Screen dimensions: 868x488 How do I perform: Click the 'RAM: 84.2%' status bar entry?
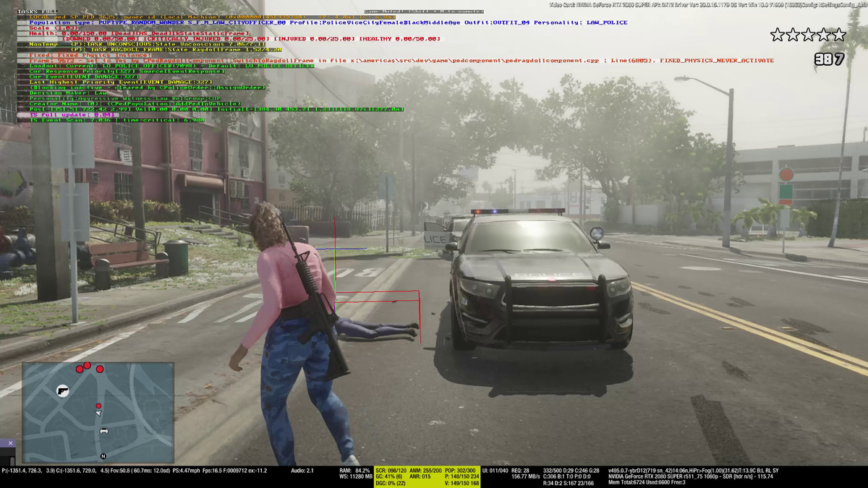(354, 471)
